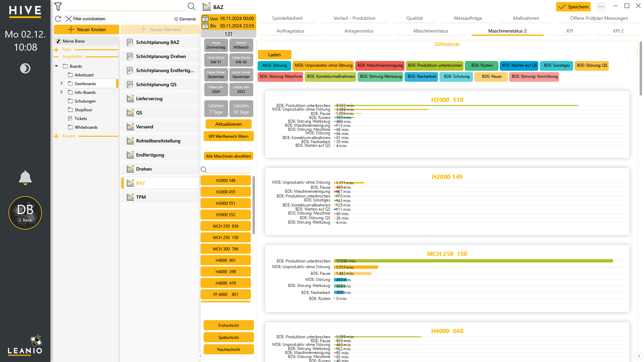Collapse the Angeheftet section
644x362 pixels.
pos(56,57)
